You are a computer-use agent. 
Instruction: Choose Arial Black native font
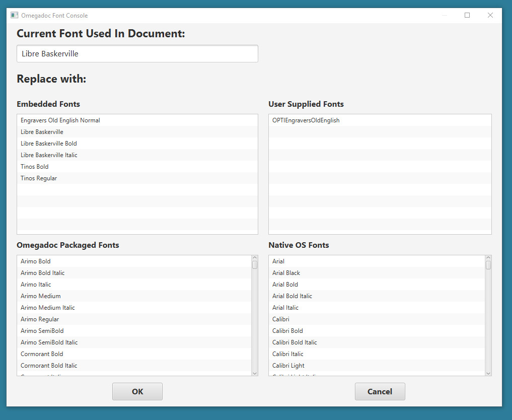[377, 273]
